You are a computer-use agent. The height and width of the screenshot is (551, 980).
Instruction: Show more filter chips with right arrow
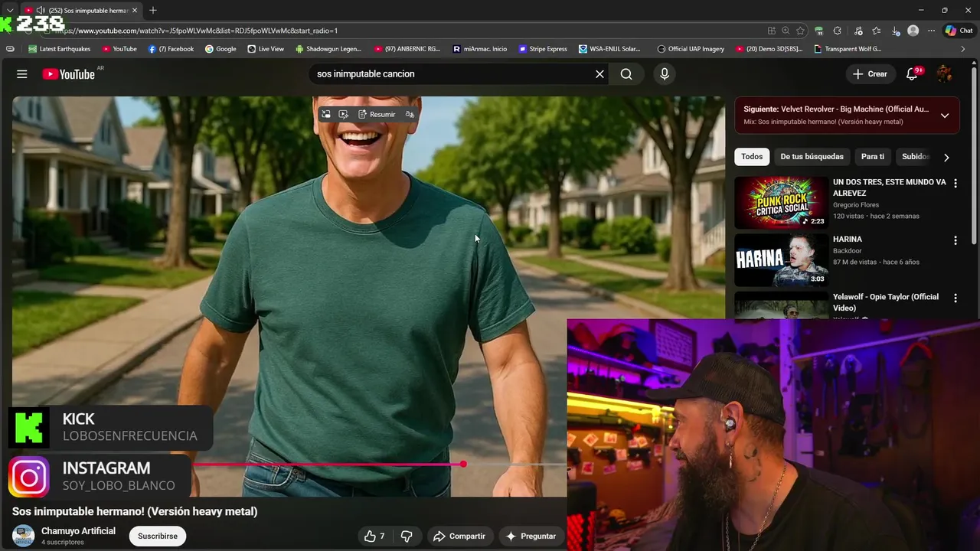coord(946,158)
